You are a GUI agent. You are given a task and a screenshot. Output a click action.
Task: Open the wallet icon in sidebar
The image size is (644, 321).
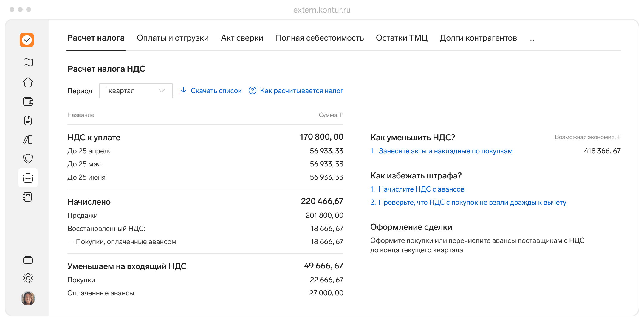(28, 102)
